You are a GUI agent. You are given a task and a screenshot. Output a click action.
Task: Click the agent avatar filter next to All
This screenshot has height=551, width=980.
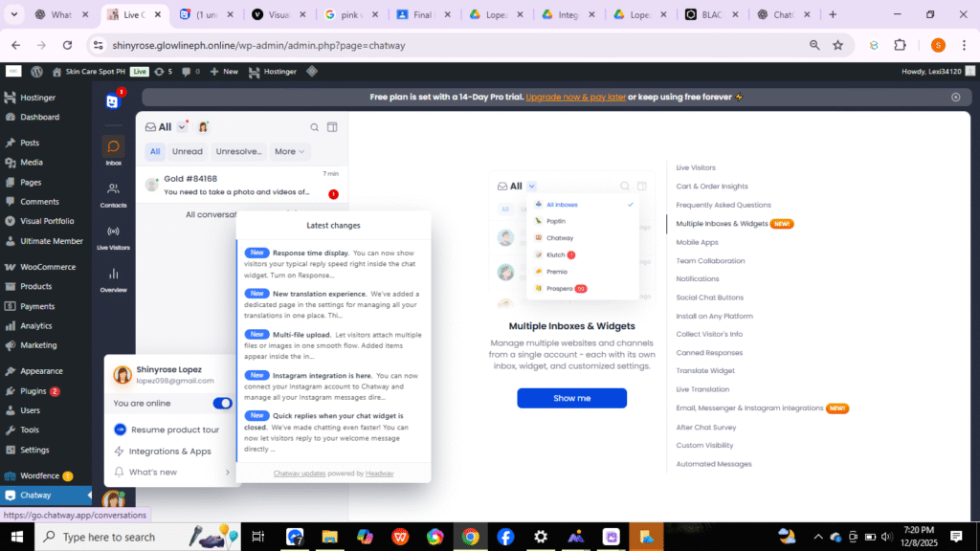click(x=204, y=127)
